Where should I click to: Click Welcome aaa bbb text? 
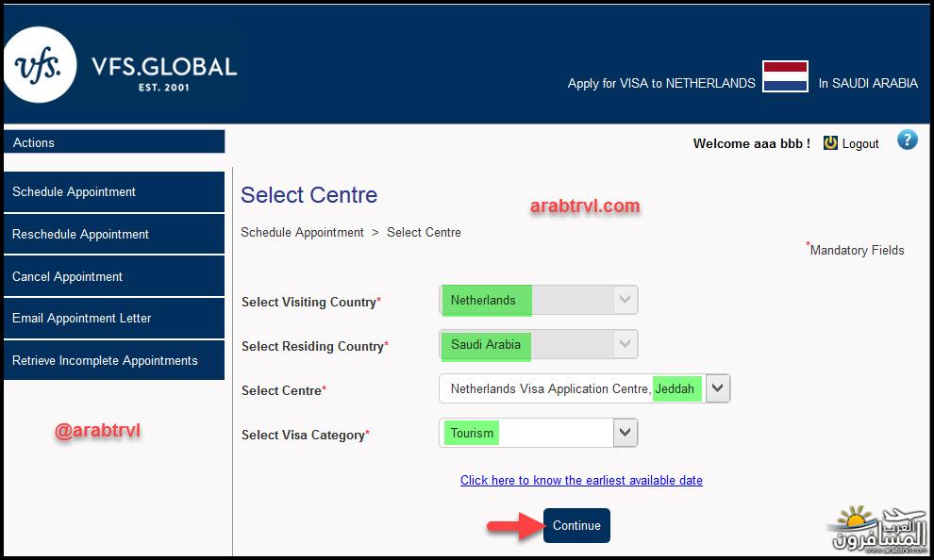coord(751,143)
